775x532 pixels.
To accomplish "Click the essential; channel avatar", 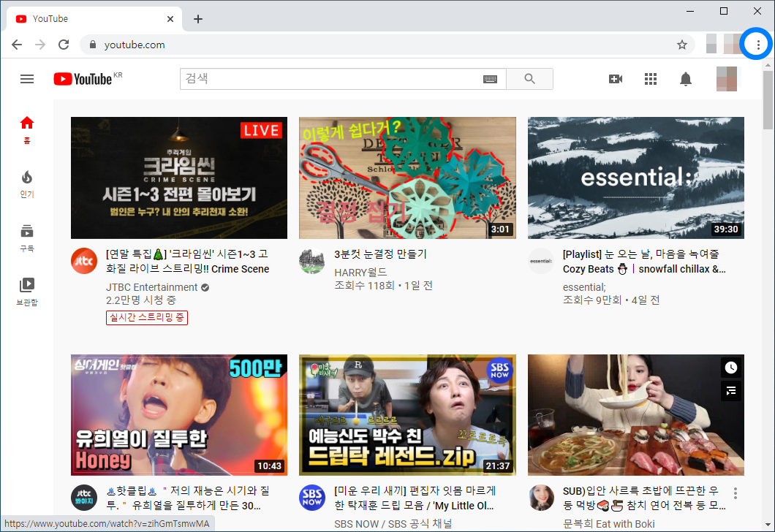I will point(541,261).
